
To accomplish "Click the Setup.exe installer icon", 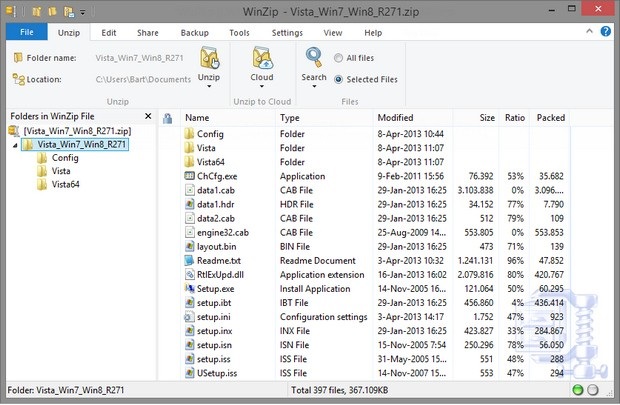I will pyautogui.click(x=189, y=288).
